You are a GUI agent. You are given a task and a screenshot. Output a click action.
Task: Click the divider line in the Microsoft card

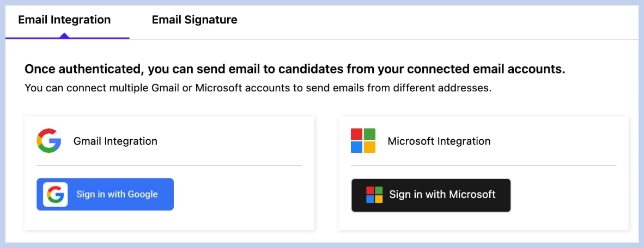coord(483,165)
